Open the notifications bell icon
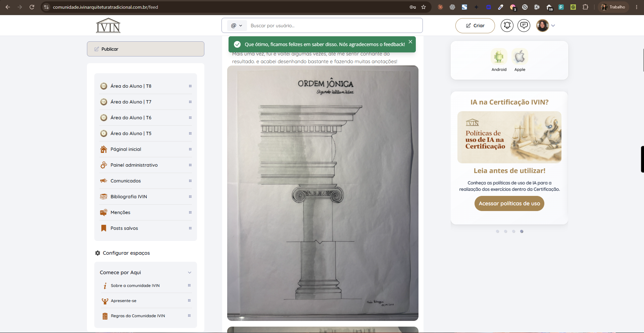644x333 pixels. 507,26
